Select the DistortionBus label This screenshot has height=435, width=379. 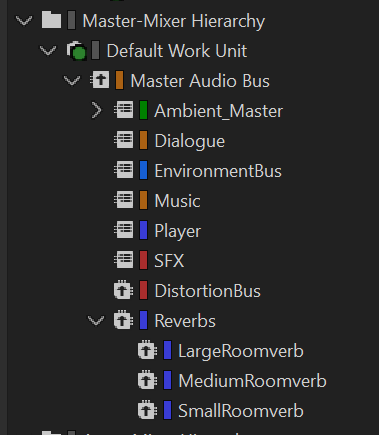(x=207, y=291)
